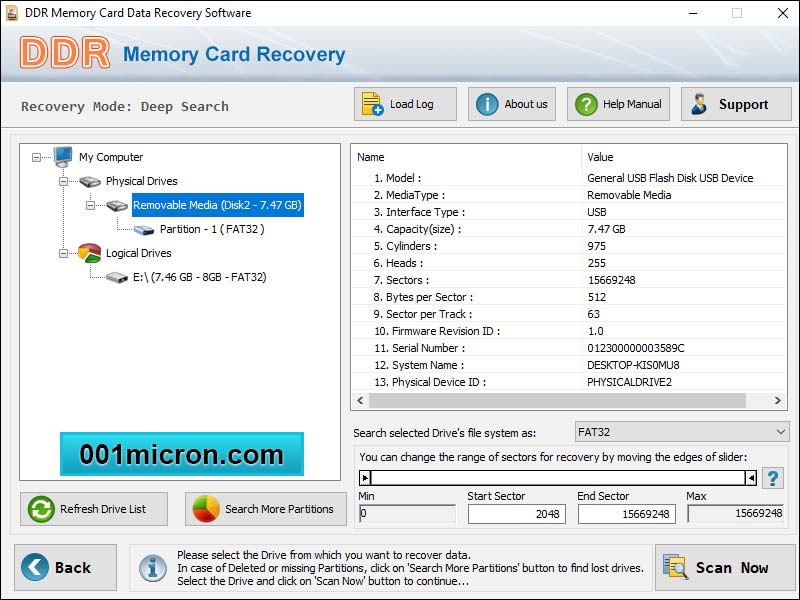This screenshot has height=600, width=800.
Task: Click the Load Log document icon
Action: click(373, 104)
